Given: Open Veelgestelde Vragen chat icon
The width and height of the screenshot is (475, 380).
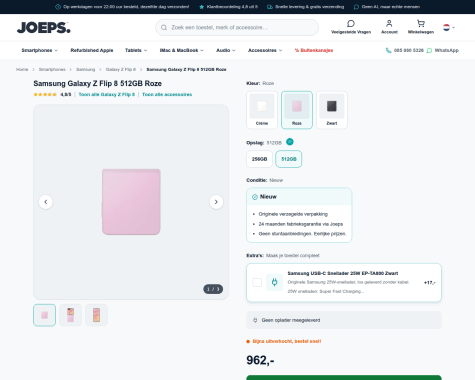Looking at the screenshot, I should (x=351, y=24).
